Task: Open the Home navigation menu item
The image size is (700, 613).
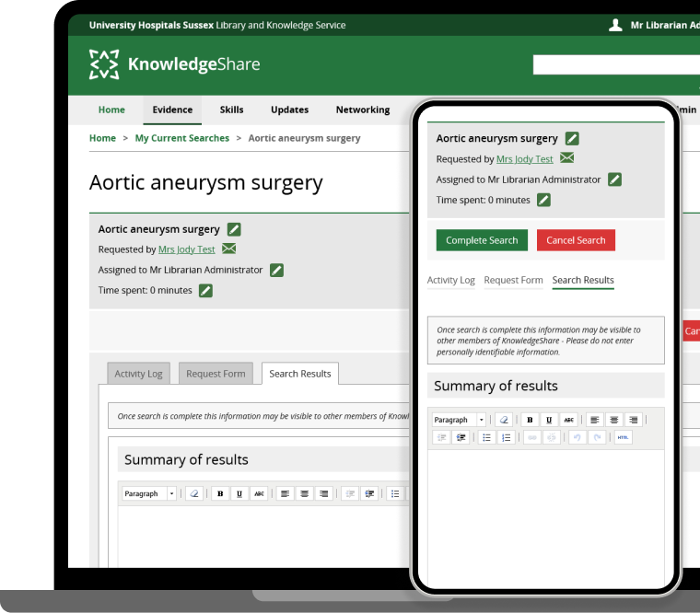Action: pyautogui.click(x=111, y=110)
